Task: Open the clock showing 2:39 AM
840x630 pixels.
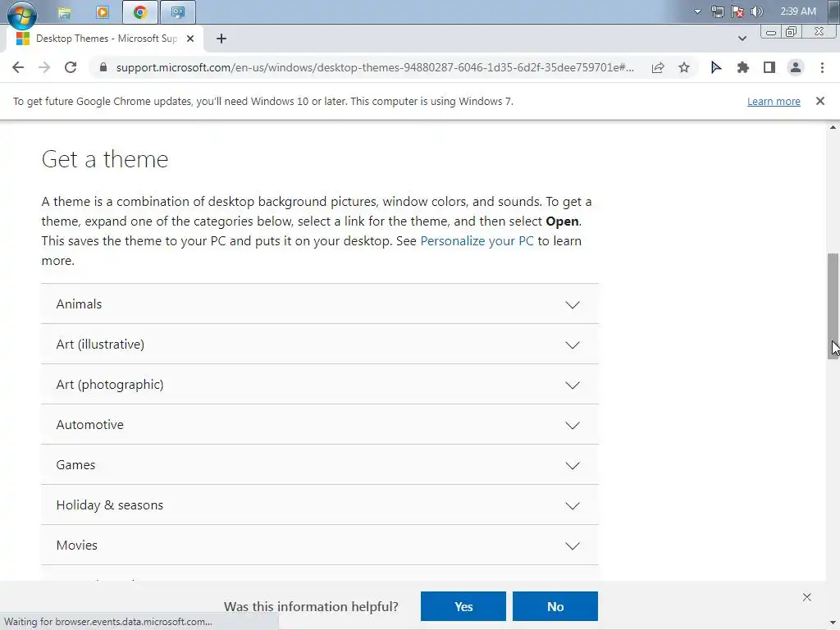Action: click(x=798, y=11)
